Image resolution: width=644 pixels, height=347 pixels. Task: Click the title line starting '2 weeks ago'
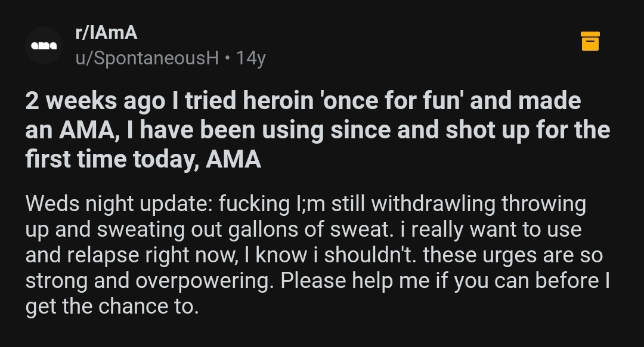[x=303, y=100]
